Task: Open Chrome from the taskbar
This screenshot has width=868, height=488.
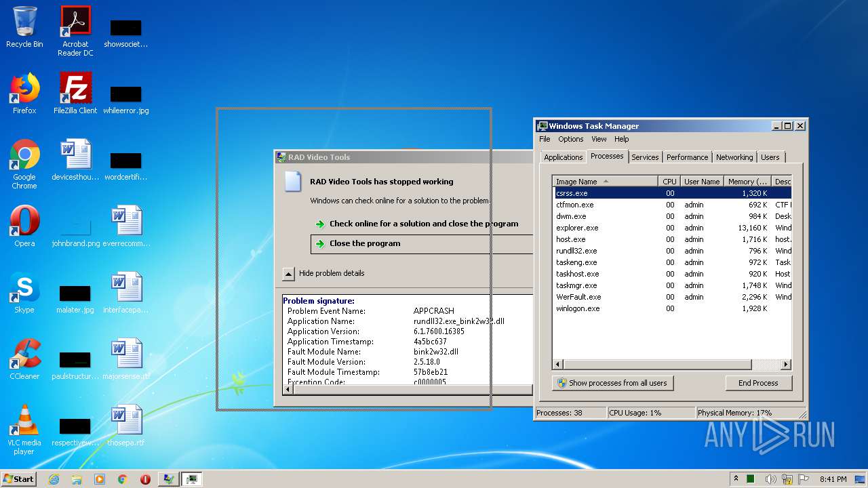Action: 123,479
